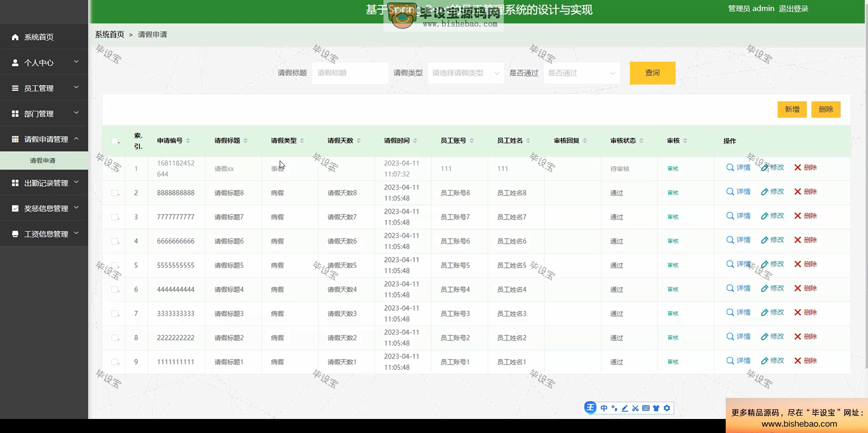Open 详情 for 请假标题5 row
The width and height of the screenshot is (868, 433).
[738, 264]
